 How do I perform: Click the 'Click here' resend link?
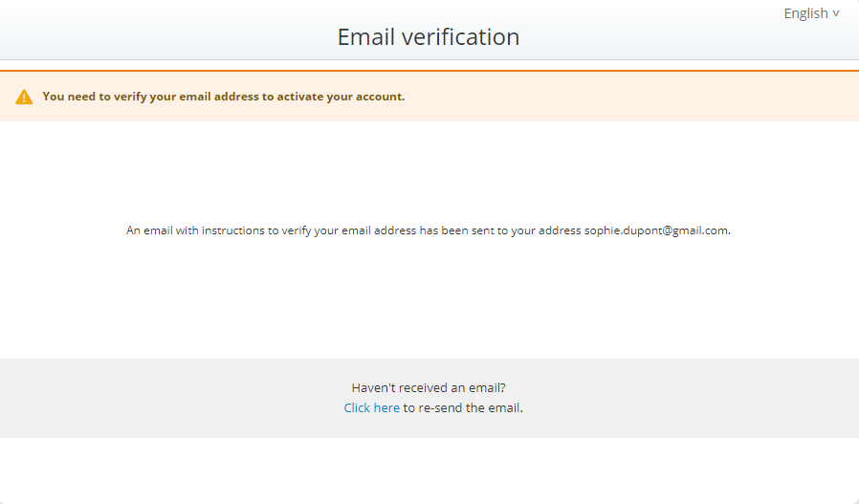pyautogui.click(x=371, y=407)
